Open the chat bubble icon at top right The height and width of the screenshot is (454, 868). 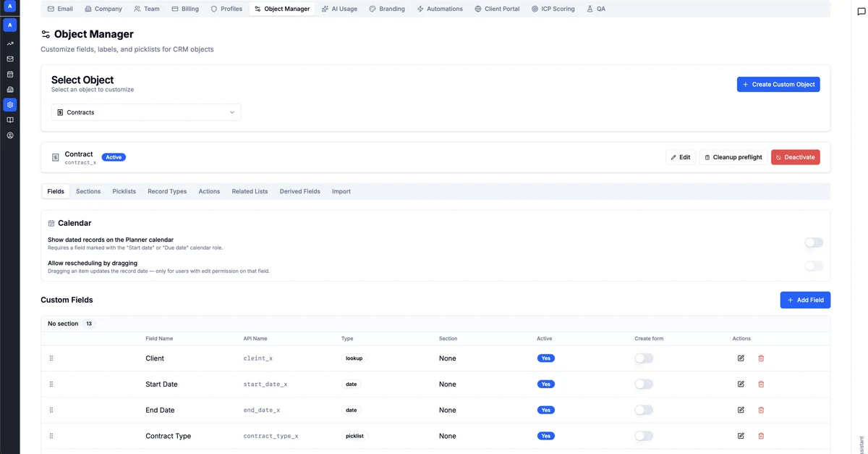pos(861,12)
